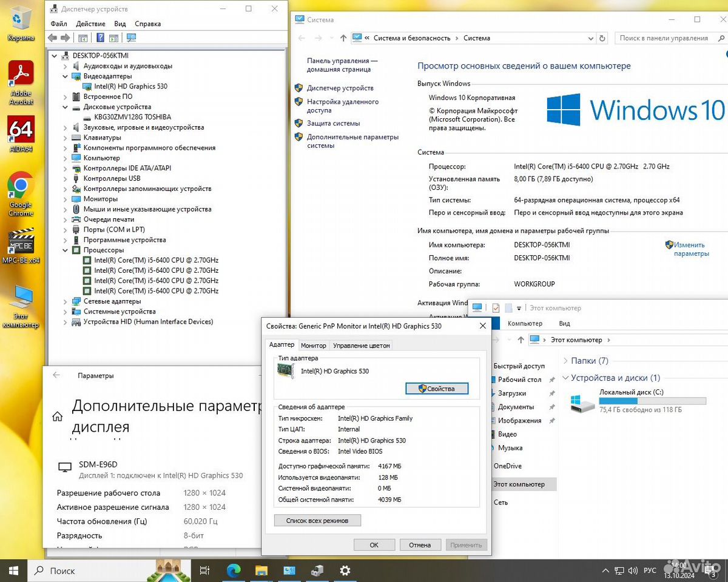Collapse 'Устройства и диски (1)' group

tap(565, 378)
